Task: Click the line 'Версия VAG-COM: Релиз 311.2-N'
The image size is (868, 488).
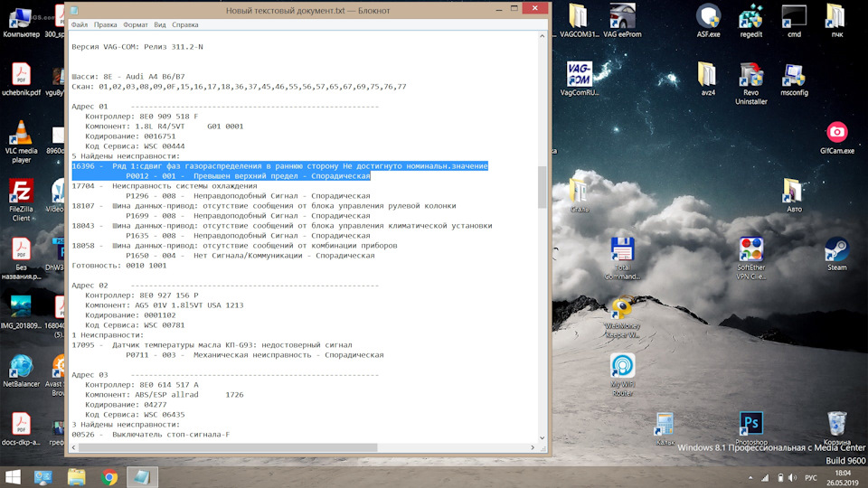Action: (x=137, y=46)
